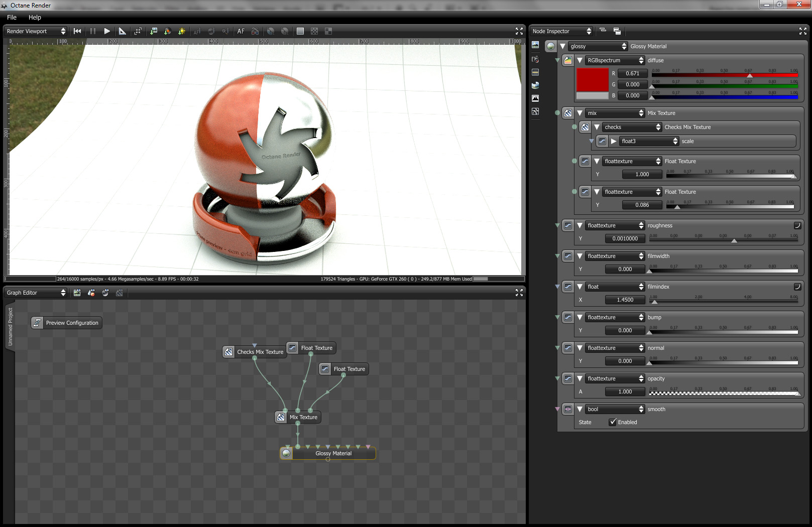Expand the float3 scale section
The height and width of the screenshot is (527, 812).
[x=614, y=141]
